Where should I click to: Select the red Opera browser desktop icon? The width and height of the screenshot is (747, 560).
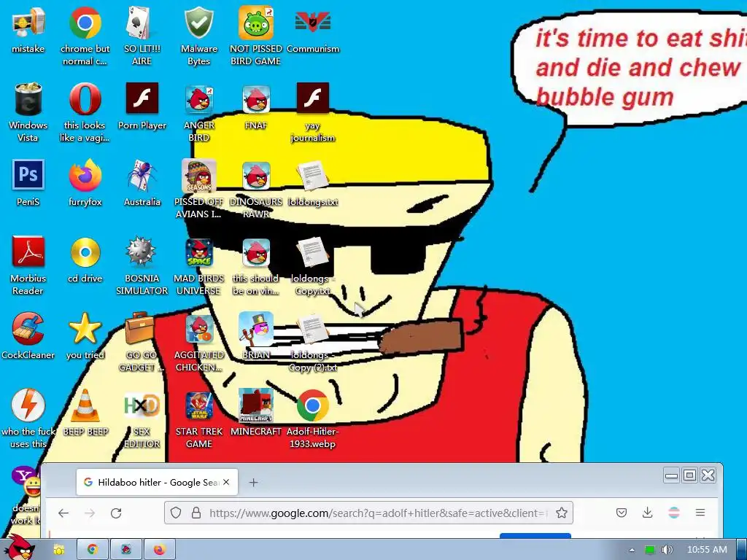point(85,99)
